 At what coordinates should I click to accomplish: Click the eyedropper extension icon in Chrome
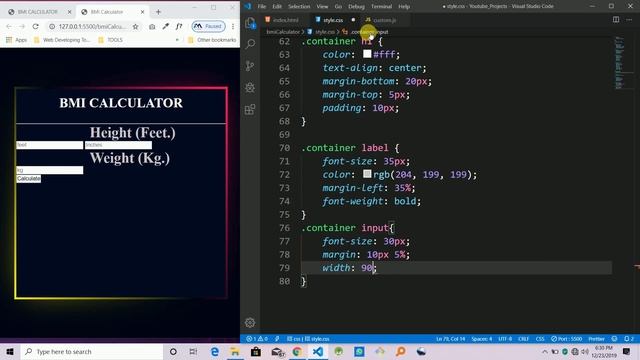pyautogui.click(x=165, y=27)
